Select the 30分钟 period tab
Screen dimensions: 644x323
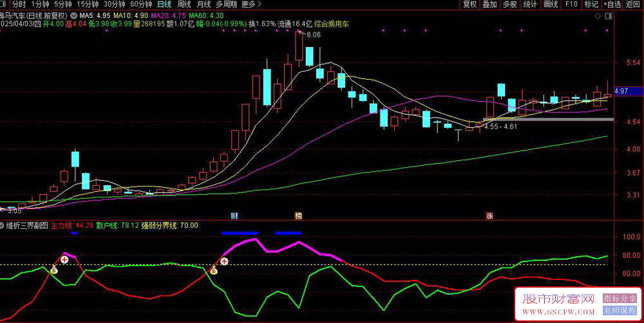pyautogui.click(x=115, y=5)
